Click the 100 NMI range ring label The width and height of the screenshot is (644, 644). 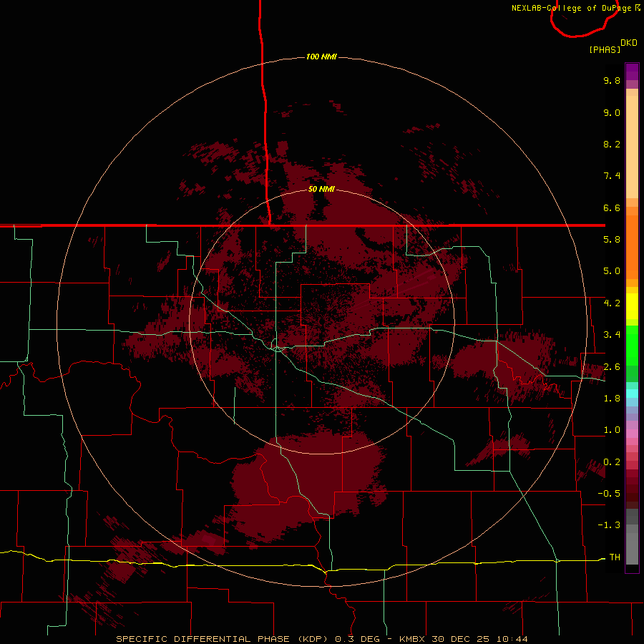[x=321, y=57]
